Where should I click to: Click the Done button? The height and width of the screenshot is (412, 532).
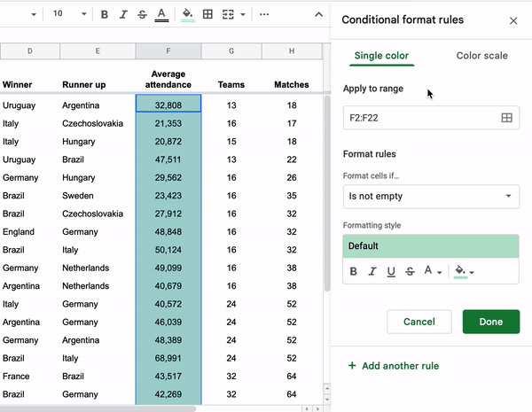pyautogui.click(x=490, y=322)
